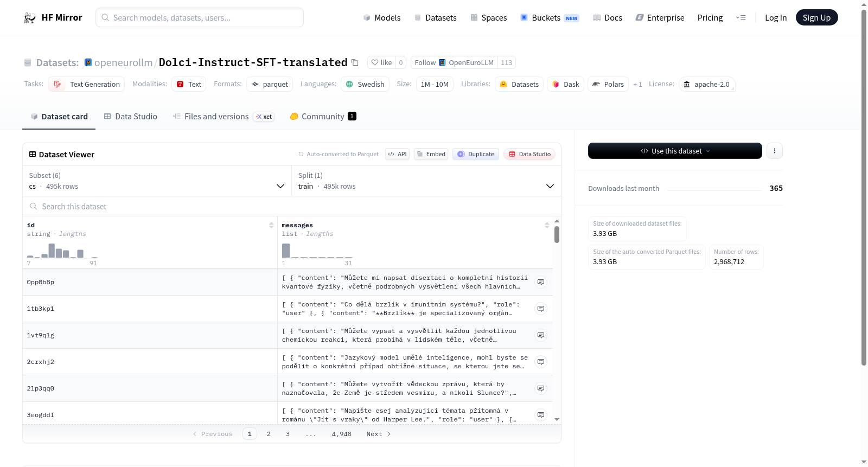Sort the messages column using sort arrows
This screenshot has height=467, width=868.
click(x=547, y=225)
